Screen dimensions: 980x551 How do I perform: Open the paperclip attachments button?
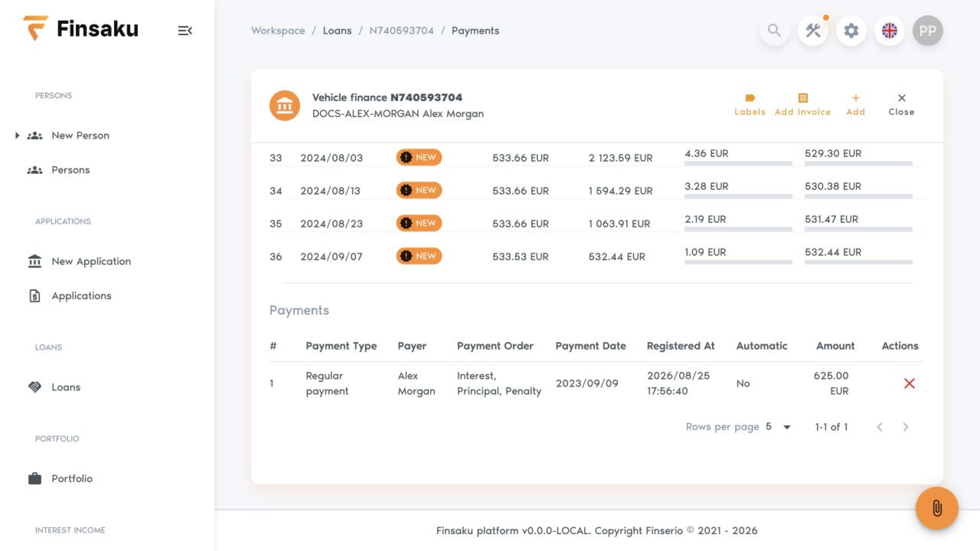[937, 508]
